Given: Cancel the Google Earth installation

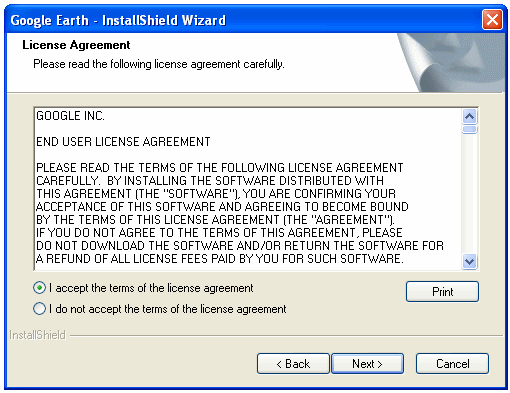Looking at the screenshot, I should point(452,364).
